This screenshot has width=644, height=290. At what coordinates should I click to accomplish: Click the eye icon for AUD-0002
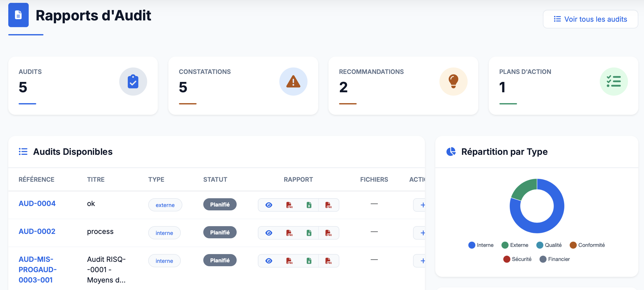(269, 233)
